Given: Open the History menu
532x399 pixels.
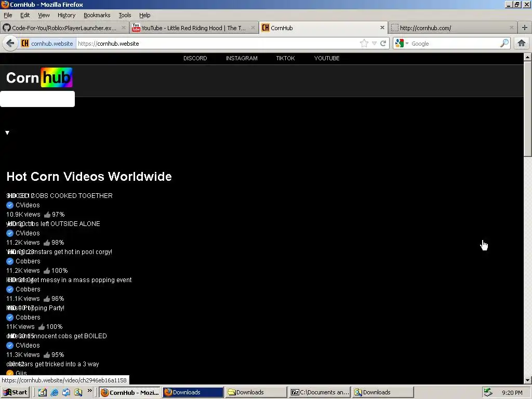Looking at the screenshot, I should [x=66, y=15].
